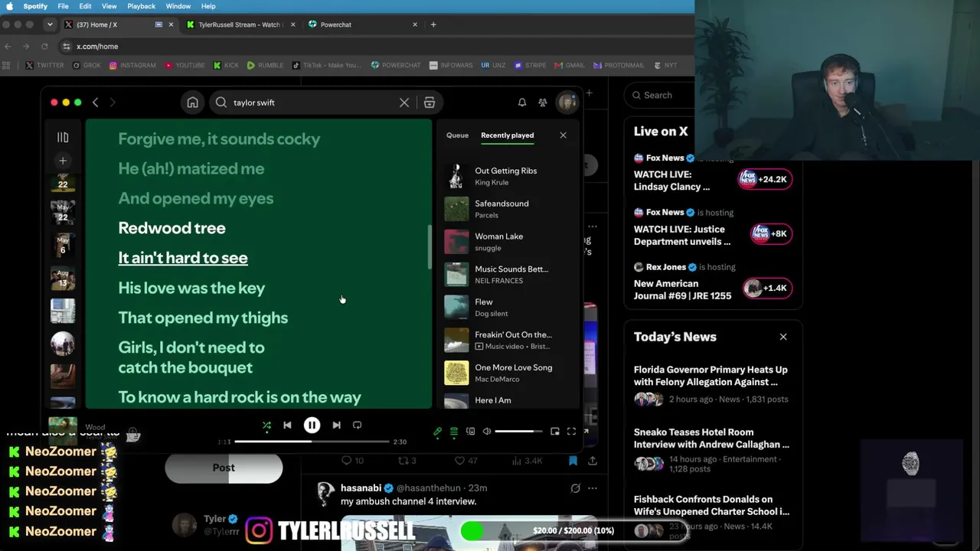Skip to the next track
980x551 pixels.
[x=336, y=425]
